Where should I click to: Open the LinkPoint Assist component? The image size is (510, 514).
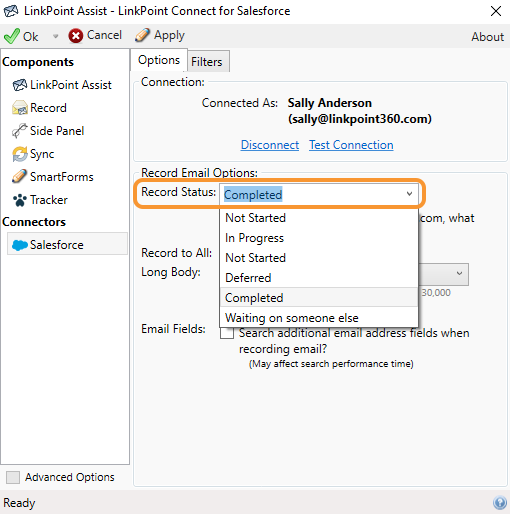pos(62,85)
